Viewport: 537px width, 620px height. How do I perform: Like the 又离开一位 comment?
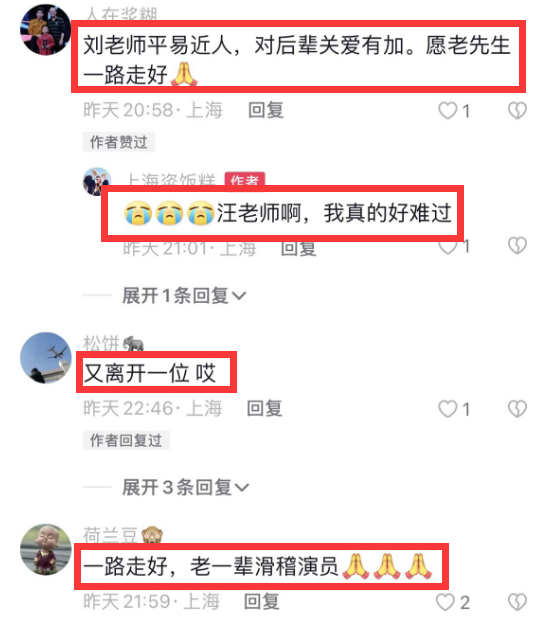[x=448, y=409]
